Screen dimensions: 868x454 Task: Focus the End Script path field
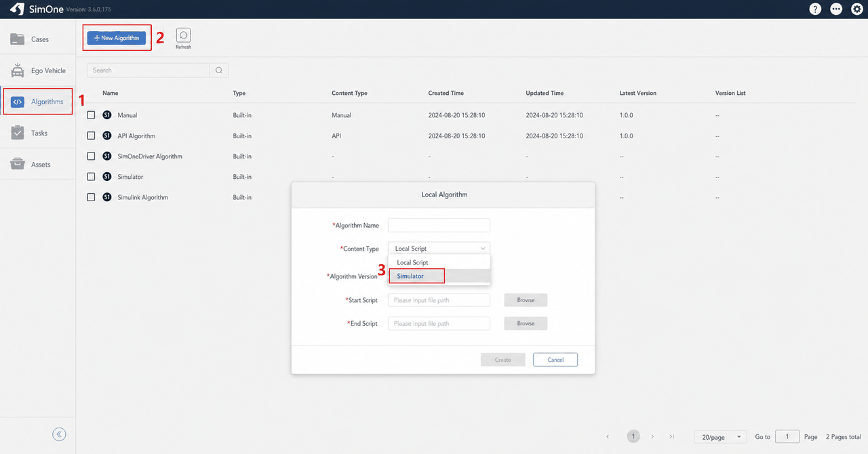click(439, 323)
